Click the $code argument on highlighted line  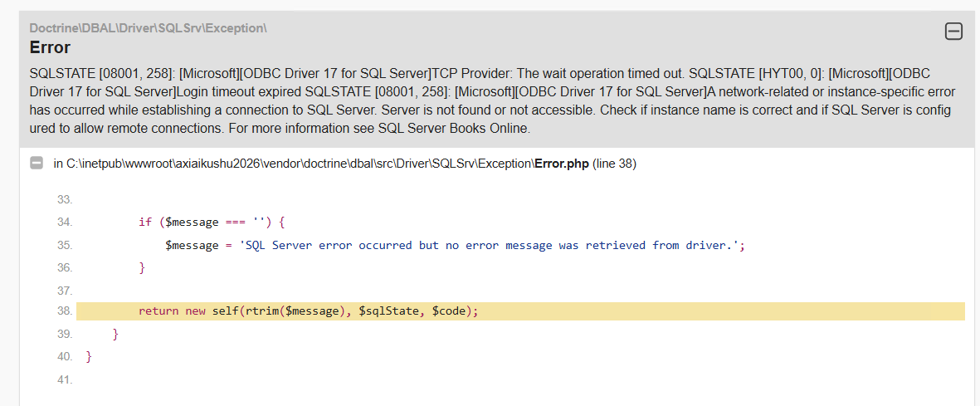[448, 311]
